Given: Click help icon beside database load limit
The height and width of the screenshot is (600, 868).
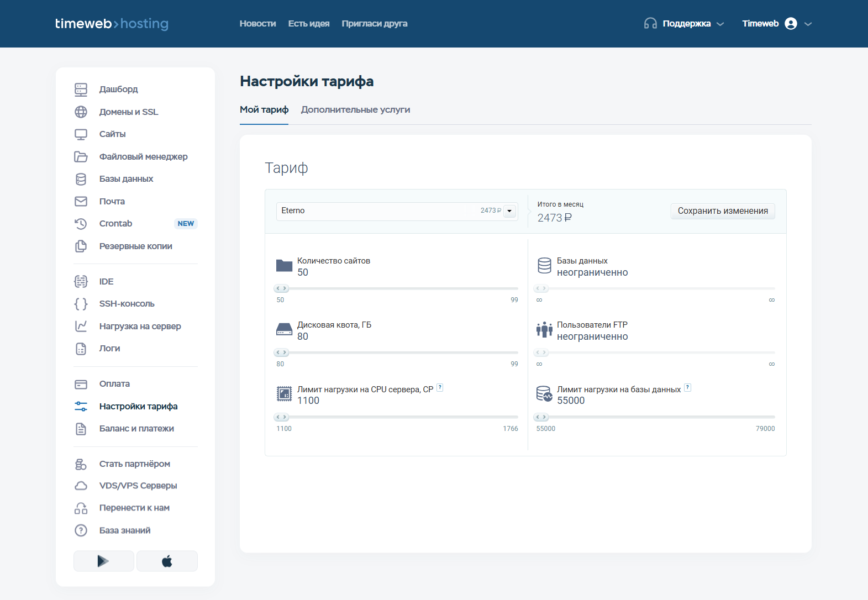Looking at the screenshot, I should (687, 388).
